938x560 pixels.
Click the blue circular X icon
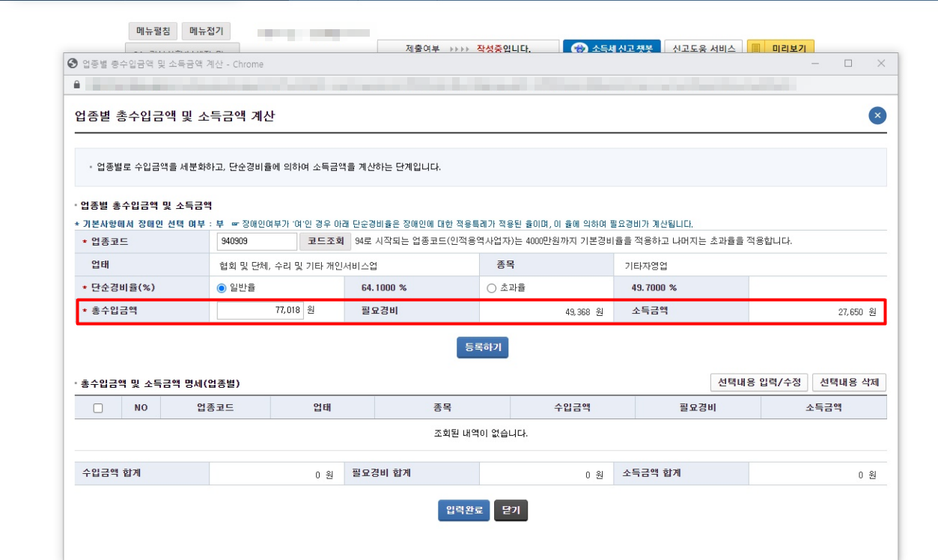pos(876,115)
